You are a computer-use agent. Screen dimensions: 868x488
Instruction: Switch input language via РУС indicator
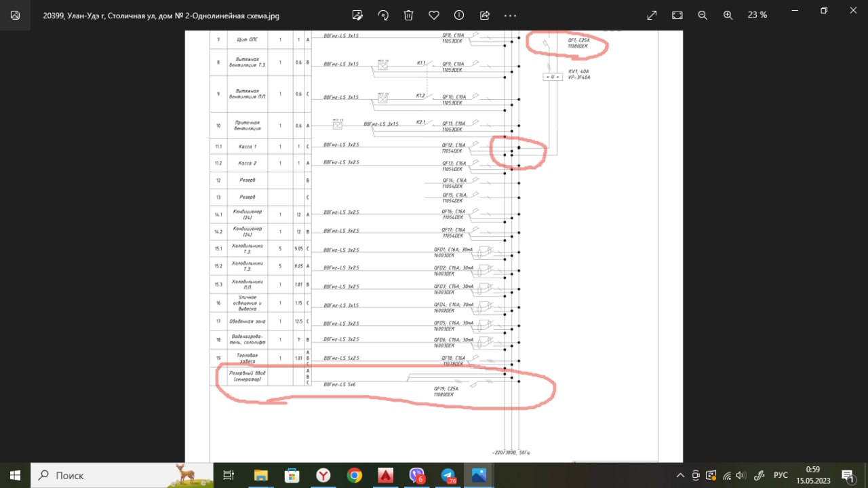(x=781, y=475)
